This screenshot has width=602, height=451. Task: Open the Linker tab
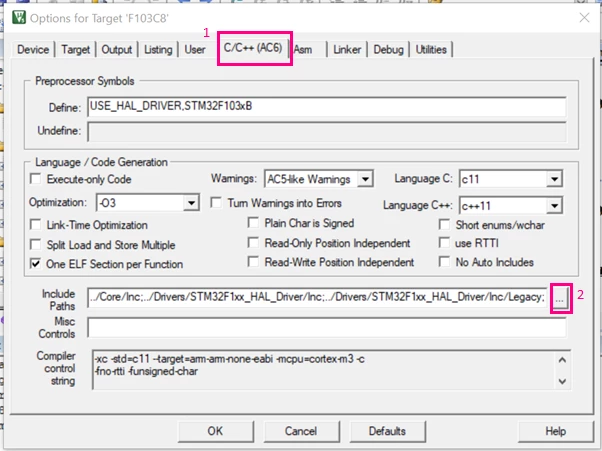pos(347,50)
